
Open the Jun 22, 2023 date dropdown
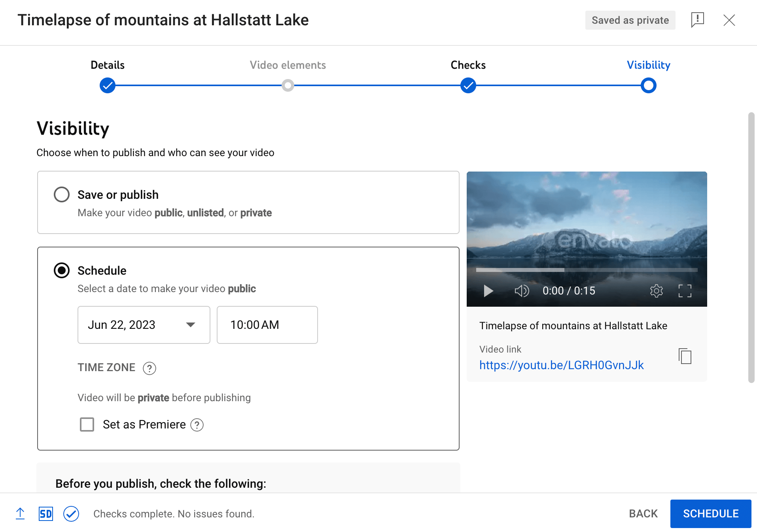point(144,325)
